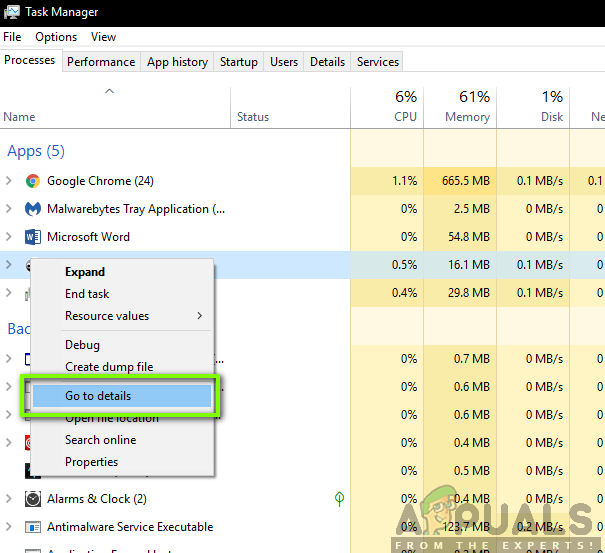Viewport: 605px width, 553px height.
Task: Expand the Malwarebytes Tray Application group
Action: [8, 209]
